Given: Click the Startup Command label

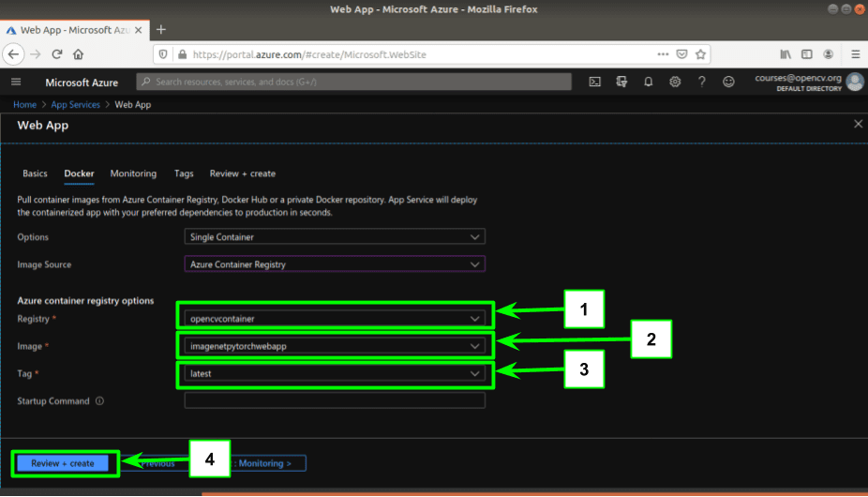Looking at the screenshot, I should pos(53,400).
